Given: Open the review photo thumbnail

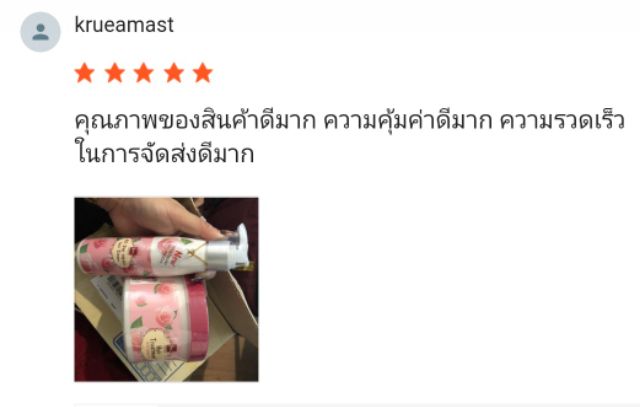Looking at the screenshot, I should click(166, 289).
